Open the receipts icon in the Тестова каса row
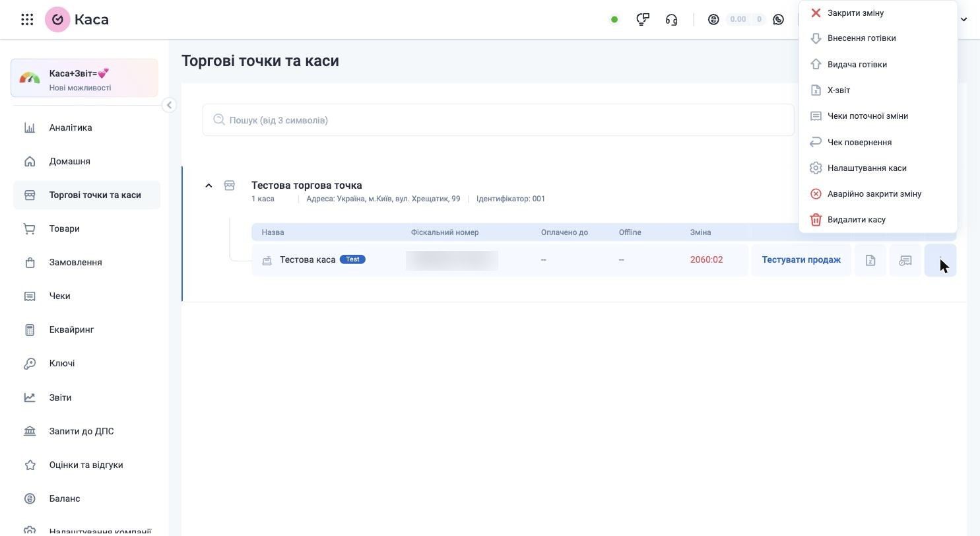This screenshot has height=536, width=980. coord(905,260)
